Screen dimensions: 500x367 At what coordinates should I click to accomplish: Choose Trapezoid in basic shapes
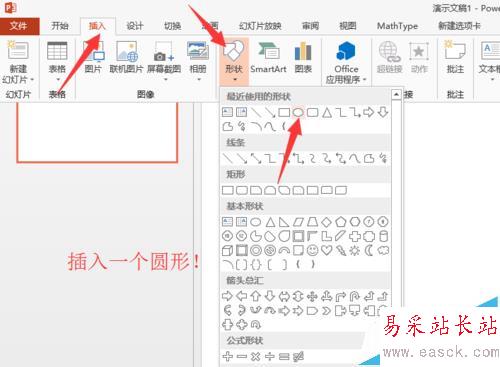[x=312, y=222]
